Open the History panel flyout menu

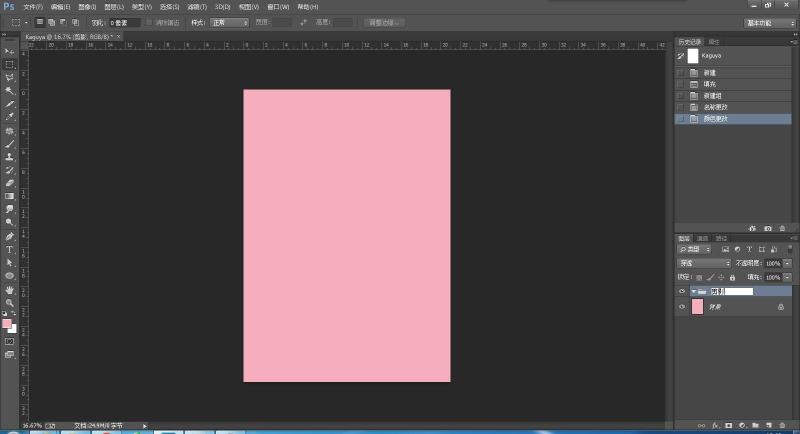click(x=793, y=42)
